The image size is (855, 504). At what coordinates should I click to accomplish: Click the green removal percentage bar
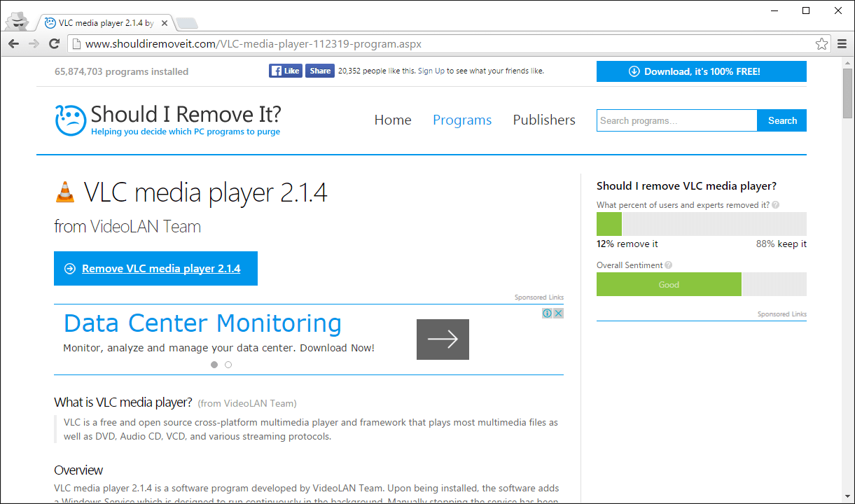(609, 224)
